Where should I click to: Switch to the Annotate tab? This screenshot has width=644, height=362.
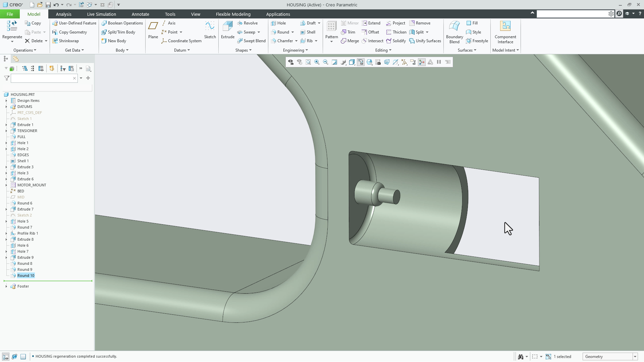pos(140,14)
